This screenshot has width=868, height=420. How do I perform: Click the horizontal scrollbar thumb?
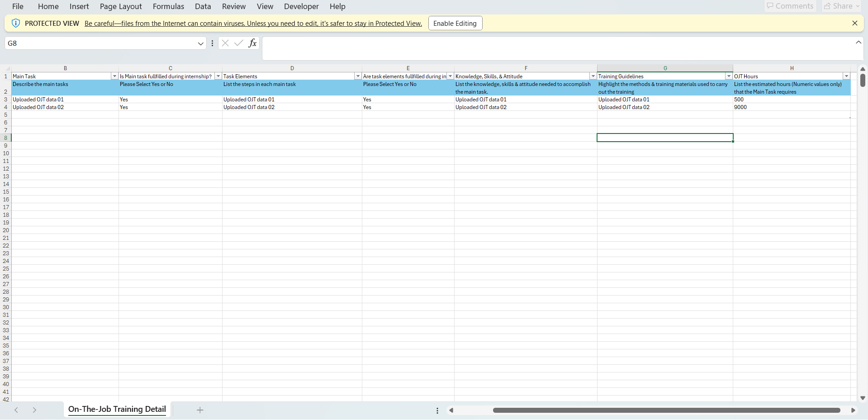click(x=666, y=410)
